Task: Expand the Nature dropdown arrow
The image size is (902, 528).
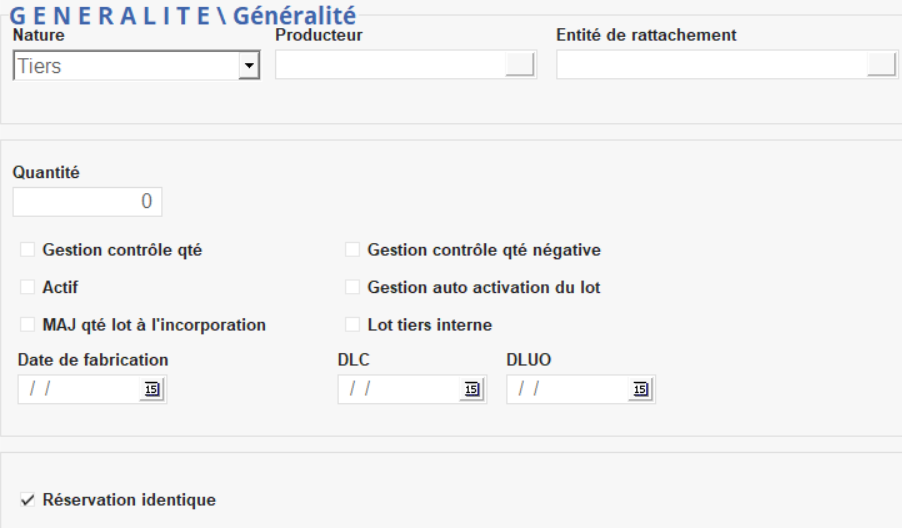Action: point(248,67)
